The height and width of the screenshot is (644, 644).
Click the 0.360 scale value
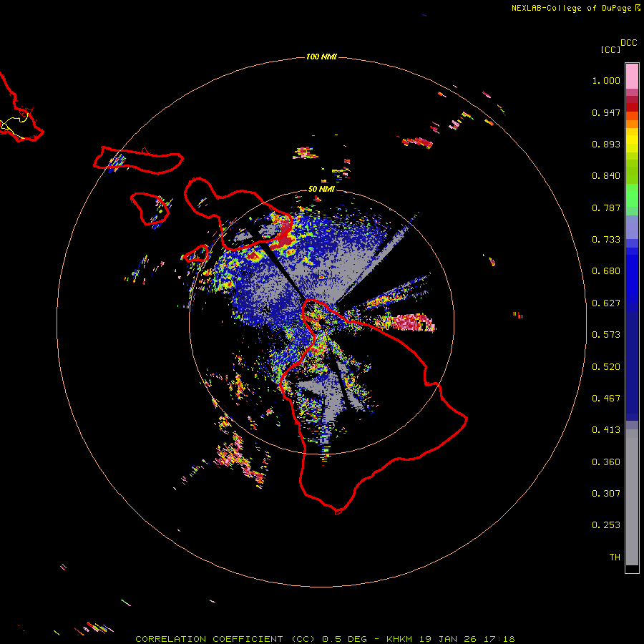606,462
